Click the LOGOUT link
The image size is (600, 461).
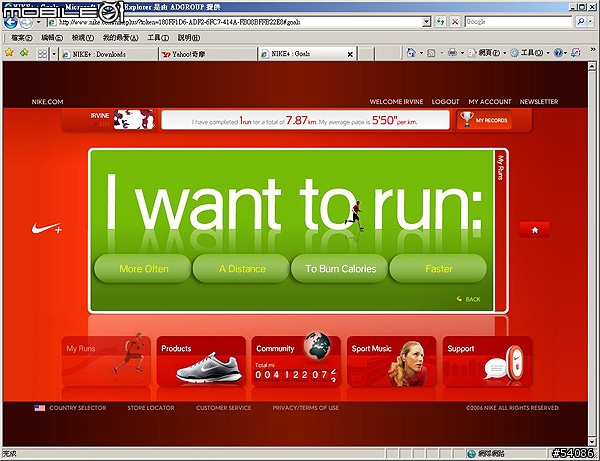point(445,102)
